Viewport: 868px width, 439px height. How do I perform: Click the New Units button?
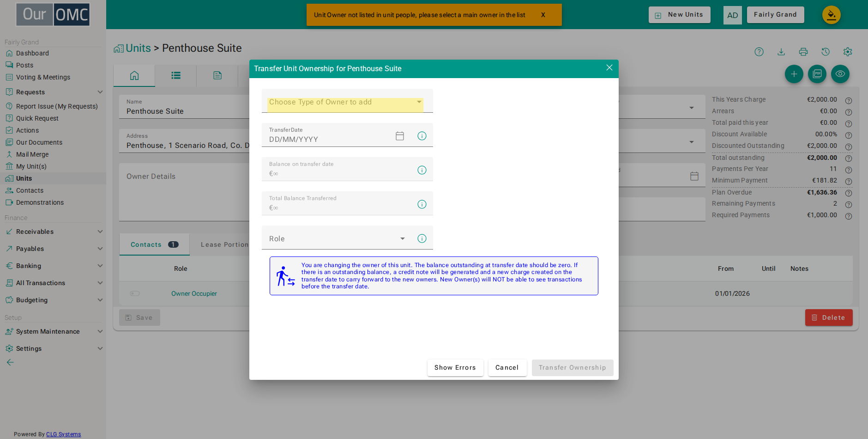coord(680,15)
